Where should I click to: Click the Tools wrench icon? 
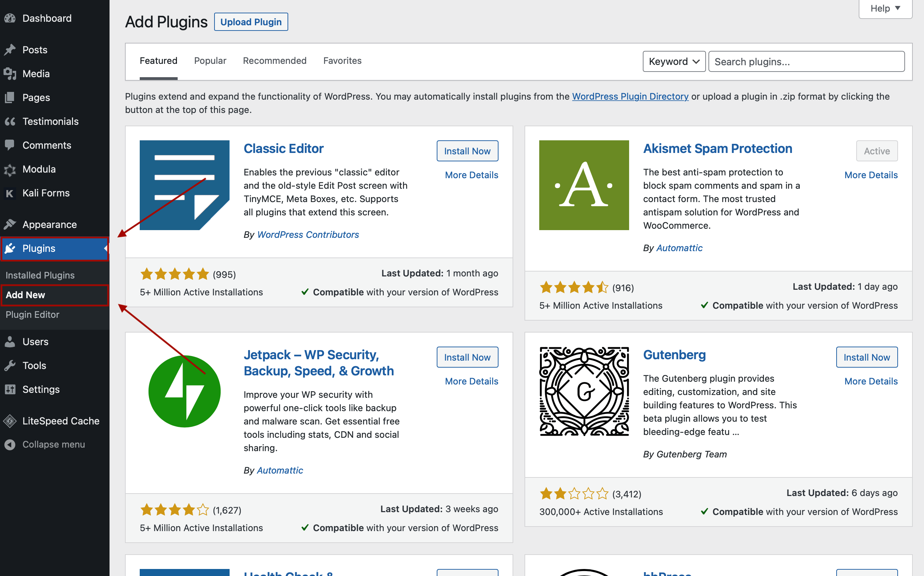(x=10, y=365)
